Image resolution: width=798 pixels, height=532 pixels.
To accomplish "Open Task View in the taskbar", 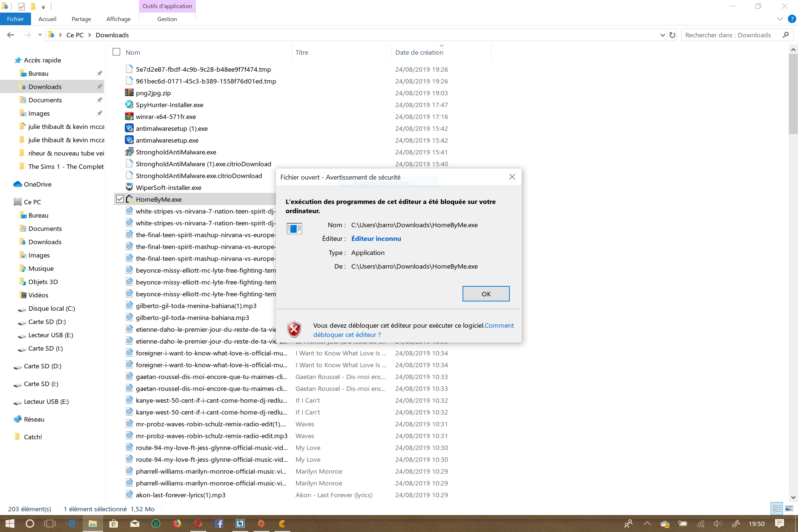I will [x=50, y=524].
